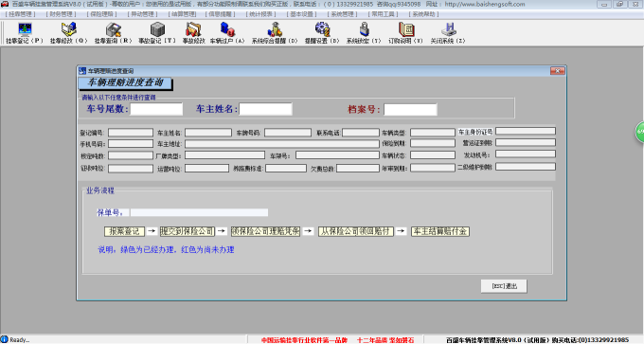Open the 信息提醒 menu
Viewport: 644px width, 344px height.
(220, 14)
